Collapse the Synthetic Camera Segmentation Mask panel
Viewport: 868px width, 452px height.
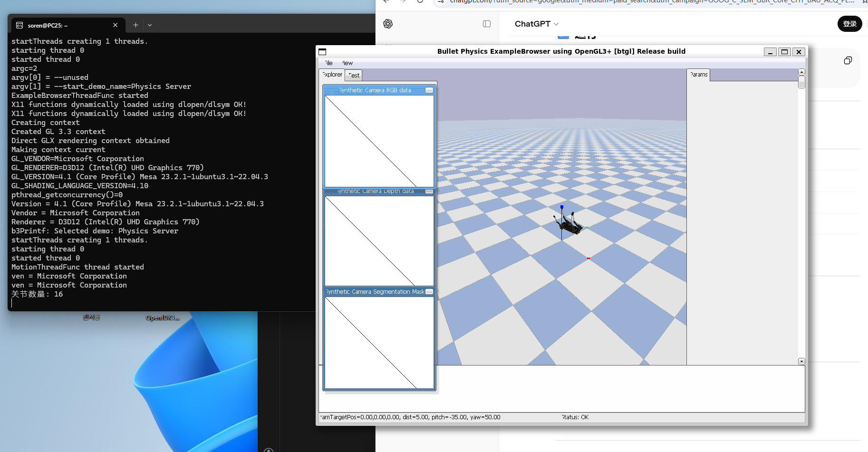tap(429, 292)
